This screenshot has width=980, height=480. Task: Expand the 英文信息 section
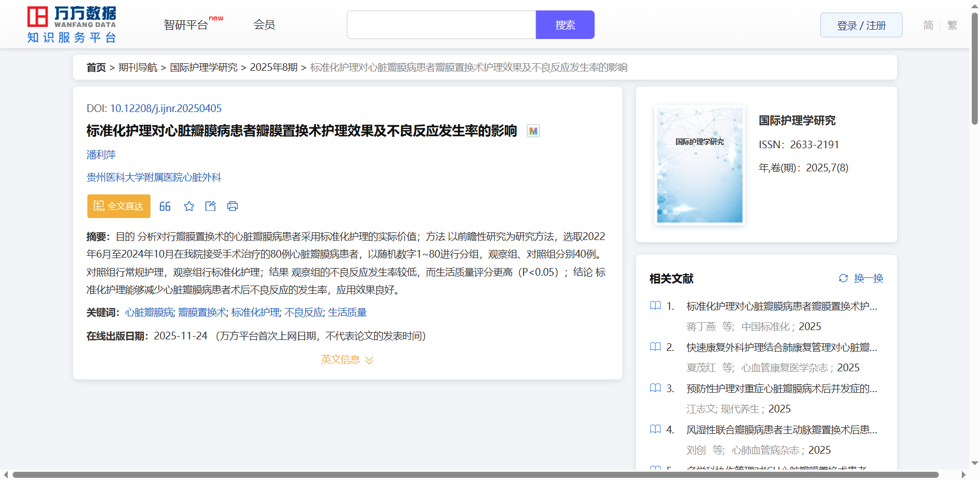coord(347,360)
